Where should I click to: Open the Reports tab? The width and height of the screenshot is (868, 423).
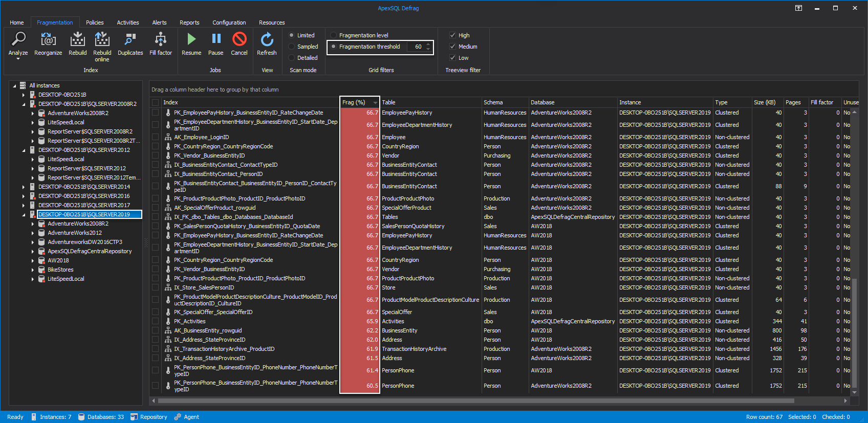coord(189,23)
